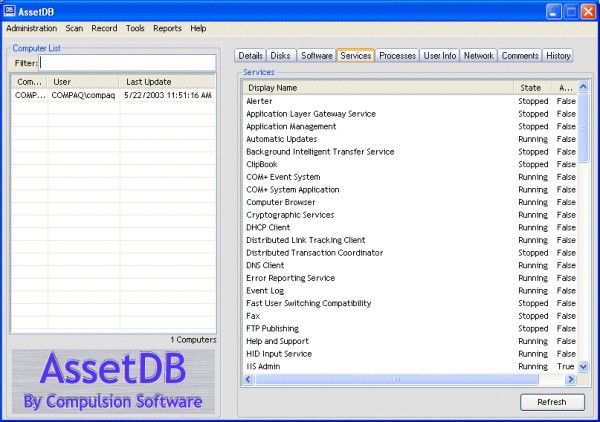Switch to the Processes tab
The image size is (600, 422).
tap(397, 55)
